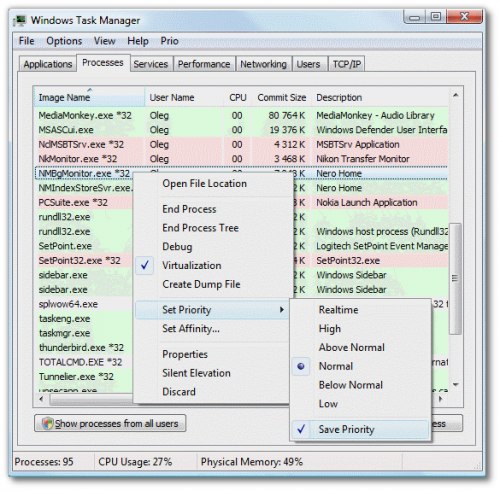Screen dimensions: 500x491
Task: Select the Normal priority radio option
Action: point(335,366)
